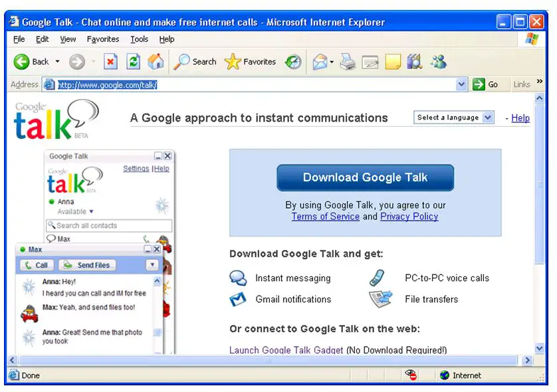The image size is (557, 392).
Task: Click Settings link in Google Talk window
Action: 136,169
